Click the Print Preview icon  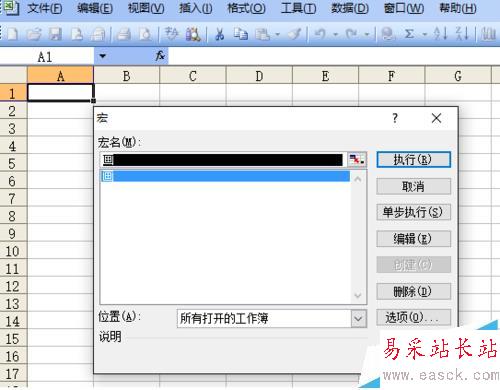(x=145, y=34)
